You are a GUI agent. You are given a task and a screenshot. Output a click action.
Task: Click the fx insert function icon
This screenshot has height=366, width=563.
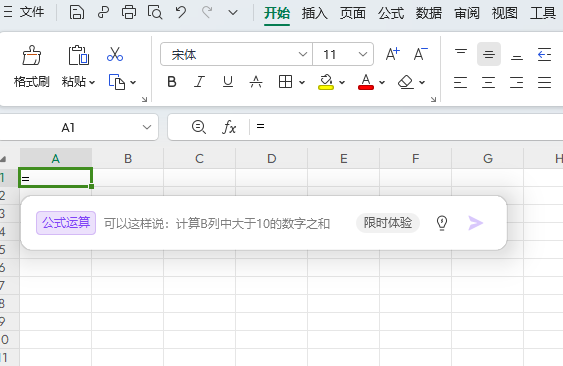pos(229,127)
